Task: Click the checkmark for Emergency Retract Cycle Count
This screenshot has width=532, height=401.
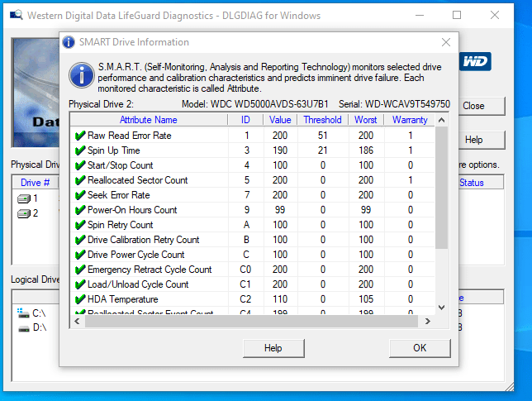Action: pyautogui.click(x=80, y=270)
